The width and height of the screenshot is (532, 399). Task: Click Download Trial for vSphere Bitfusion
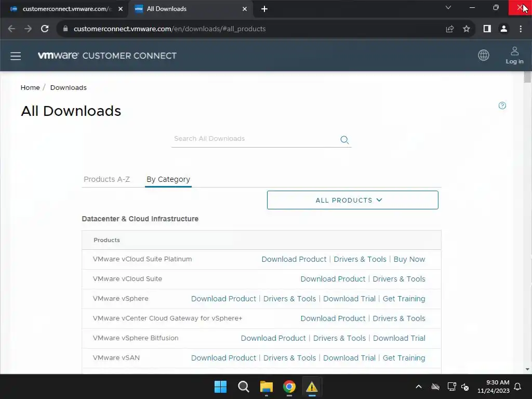click(x=399, y=338)
